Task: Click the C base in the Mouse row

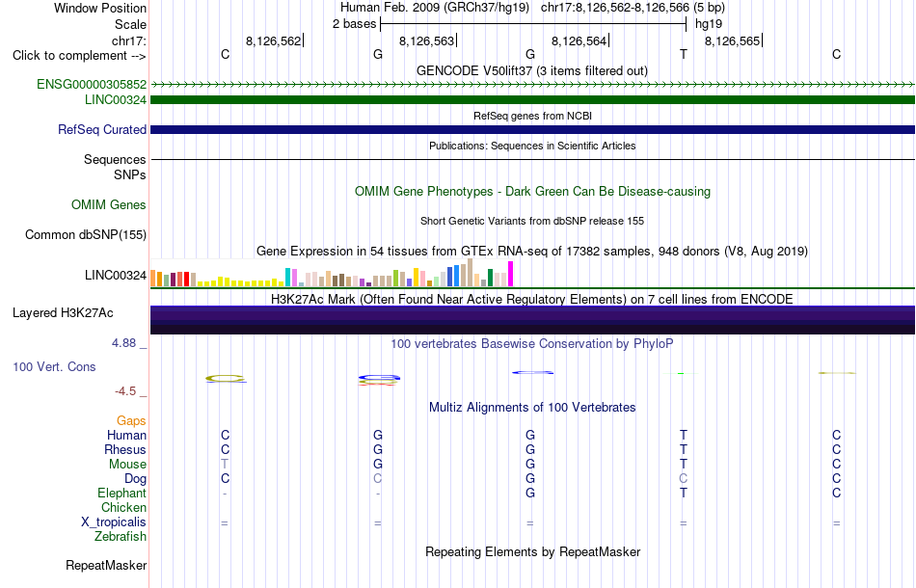Action: click(x=837, y=465)
